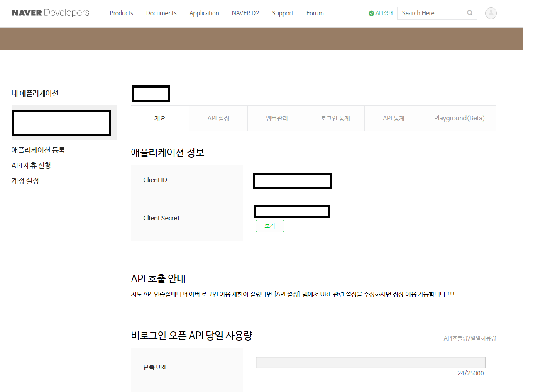Open the Products menu
The image size is (538, 392).
(121, 13)
